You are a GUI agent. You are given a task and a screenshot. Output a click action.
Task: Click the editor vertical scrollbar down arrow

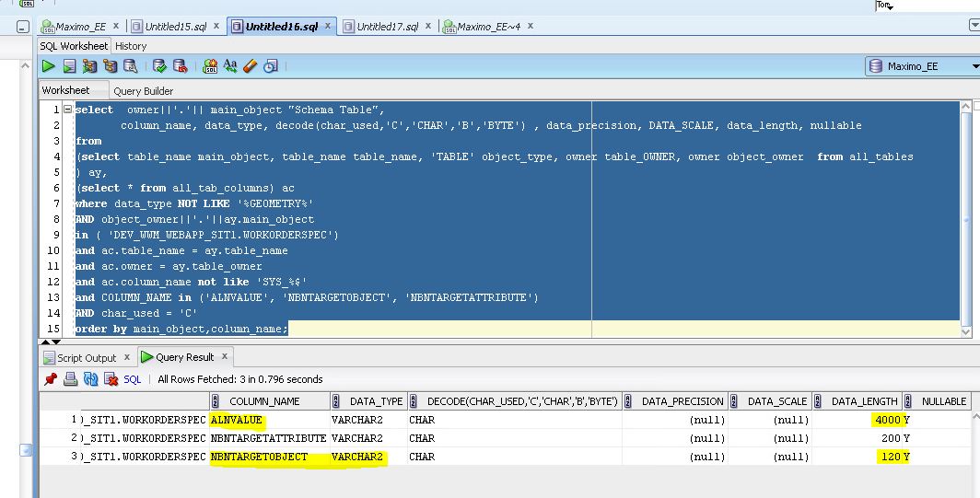point(965,331)
